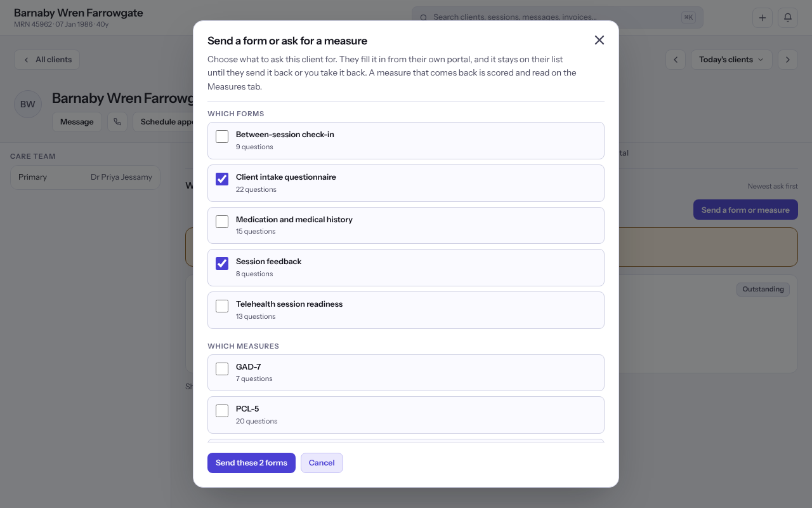Tick the Between-session check-in checkbox
The image size is (812, 508).
pyautogui.click(x=222, y=137)
